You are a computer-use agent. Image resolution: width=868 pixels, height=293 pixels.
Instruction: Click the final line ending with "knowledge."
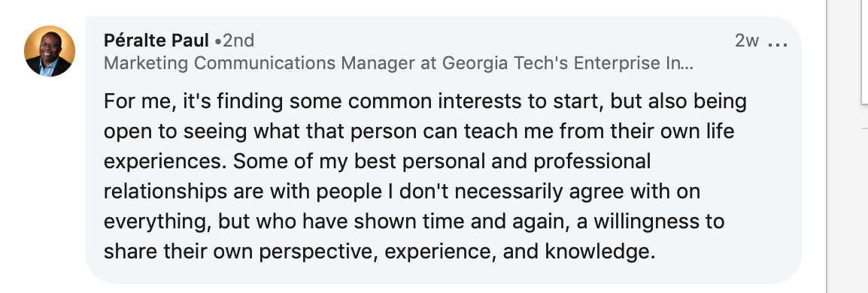[x=379, y=251]
